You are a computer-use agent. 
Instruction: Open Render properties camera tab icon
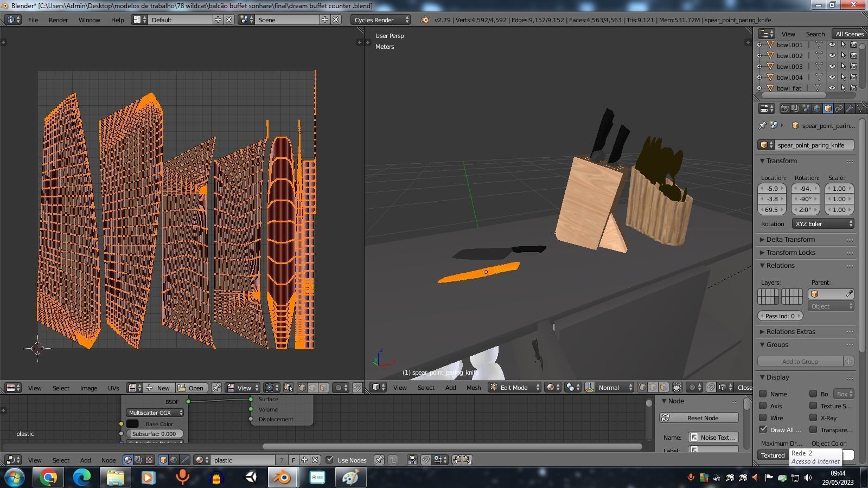pos(784,108)
